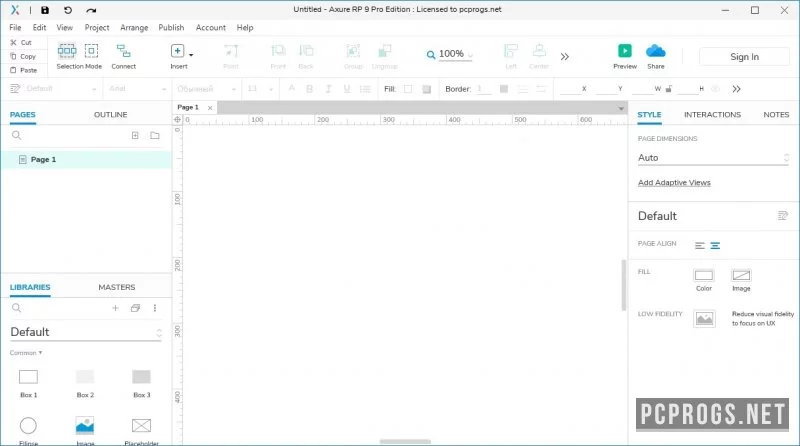Switch to the Notes tab
The image size is (800, 446).
776,115
